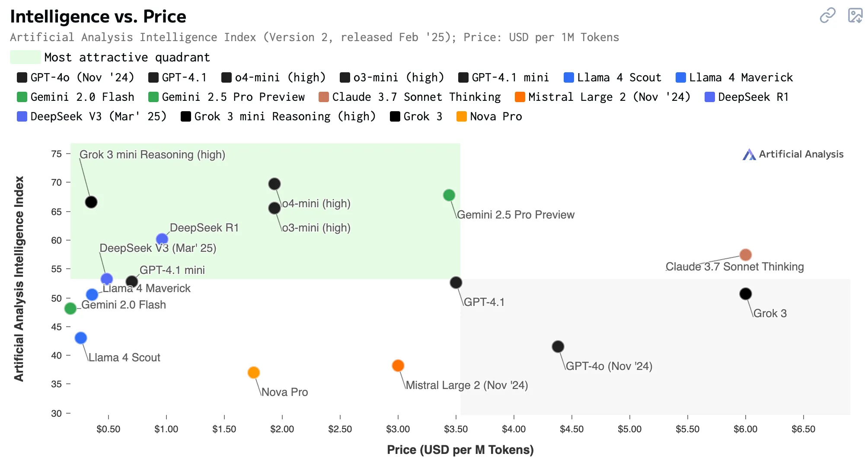
Task: Click the Mistral Large 2 legend color swatch
Action: pyautogui.click(x=520, y=97)
